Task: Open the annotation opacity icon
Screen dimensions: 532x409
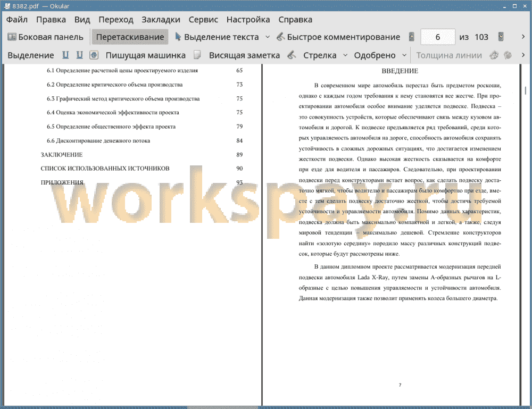Action: (508, 55)
